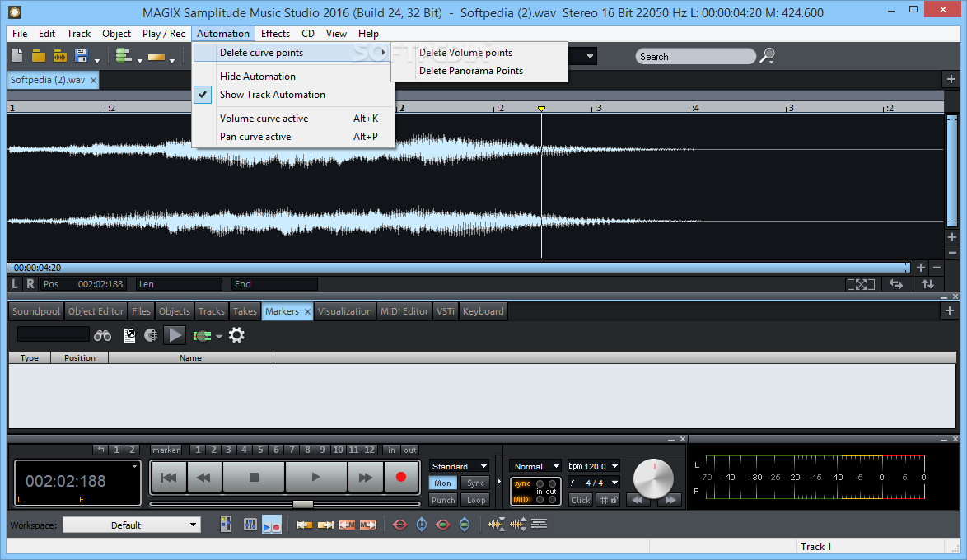Click the binoculars find icon in Markers panel
Image resolution: width=967 pixels, height=560 pixels.
[x=102, y=335]
